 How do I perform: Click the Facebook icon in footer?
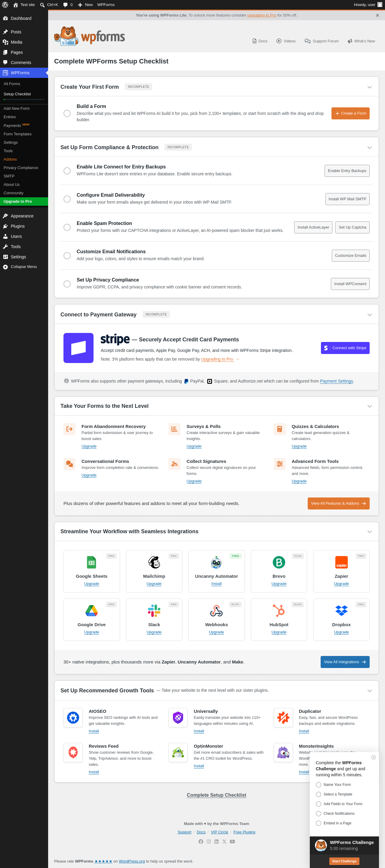[201, 841]
